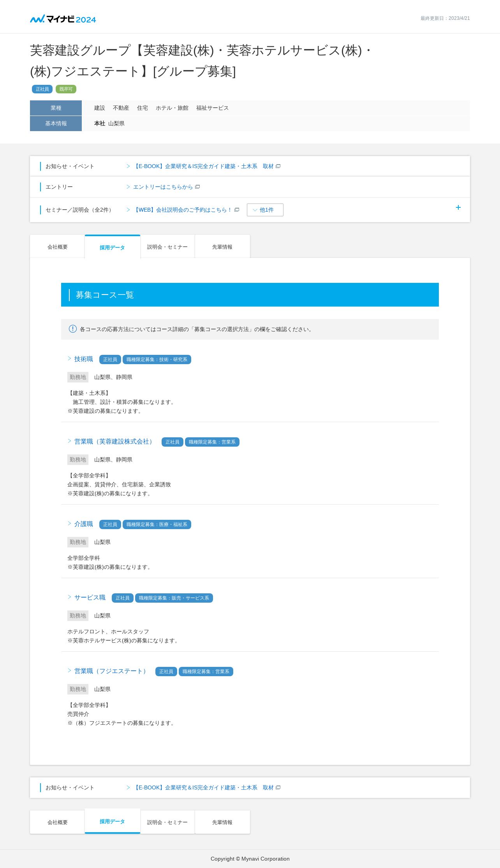
Task: Open upper 説明会・セミナー tab
Action: (x=167, y=247)
